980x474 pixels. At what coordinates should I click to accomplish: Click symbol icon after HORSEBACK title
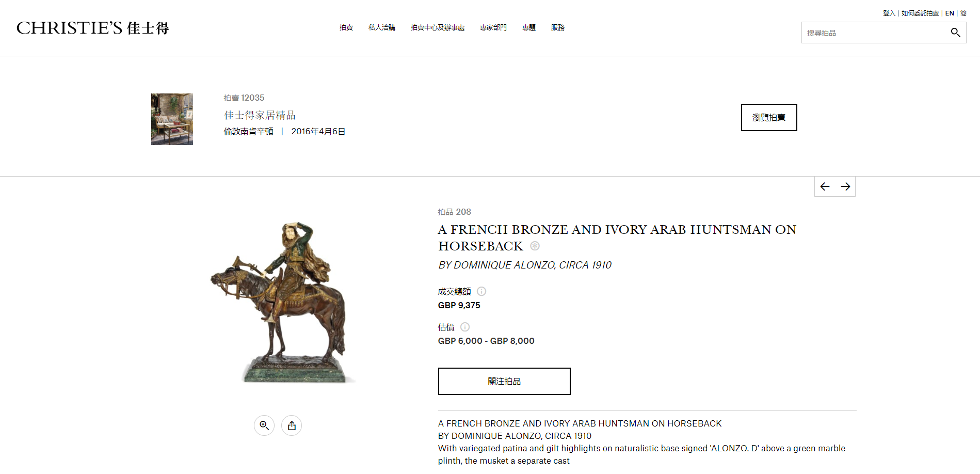[x=535, y=246]
